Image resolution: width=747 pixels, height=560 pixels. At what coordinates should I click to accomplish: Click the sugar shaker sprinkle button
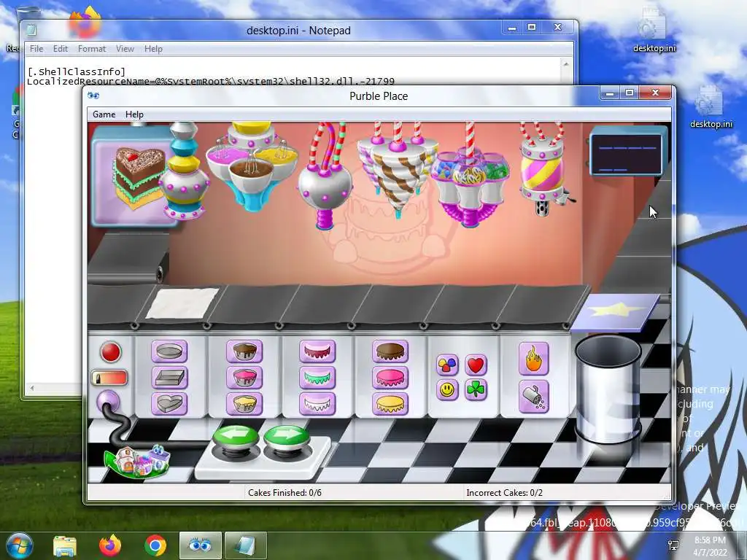[533, 396]
